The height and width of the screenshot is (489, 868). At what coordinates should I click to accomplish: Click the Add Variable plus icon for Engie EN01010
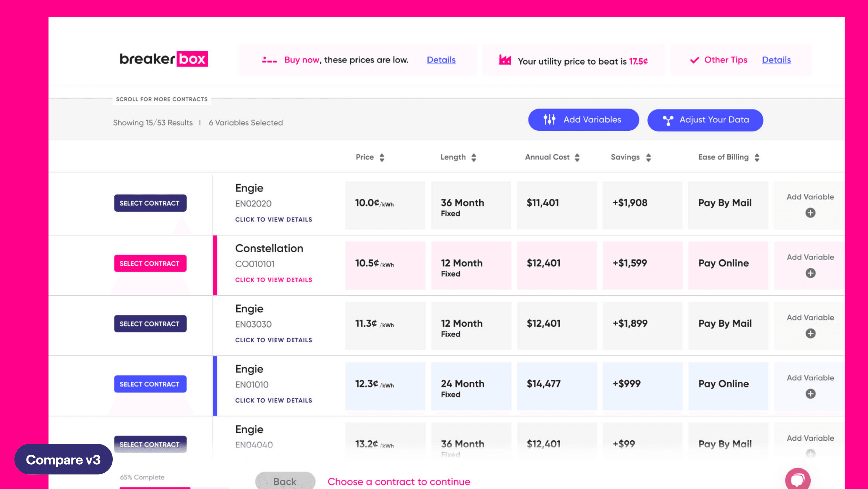tap(810, 394)
